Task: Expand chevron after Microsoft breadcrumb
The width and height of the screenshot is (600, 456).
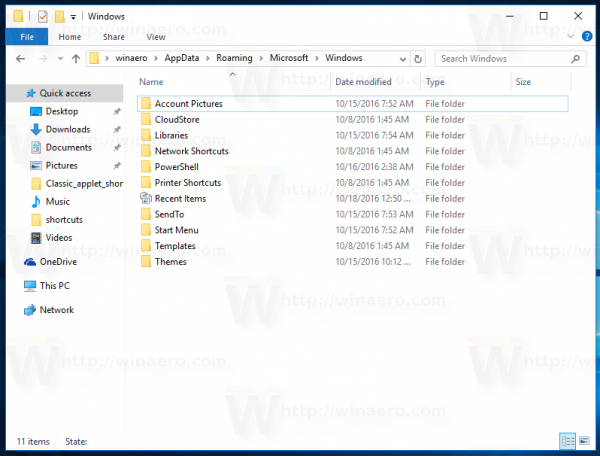Action: [317, 58]
